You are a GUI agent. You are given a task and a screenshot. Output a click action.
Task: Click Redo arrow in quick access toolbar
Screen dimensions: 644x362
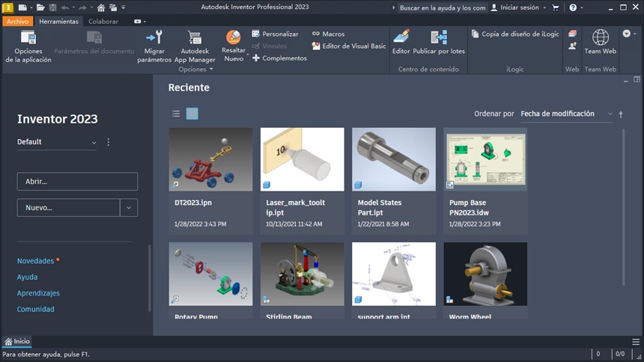pyautogui.click(x=82, y=7)
